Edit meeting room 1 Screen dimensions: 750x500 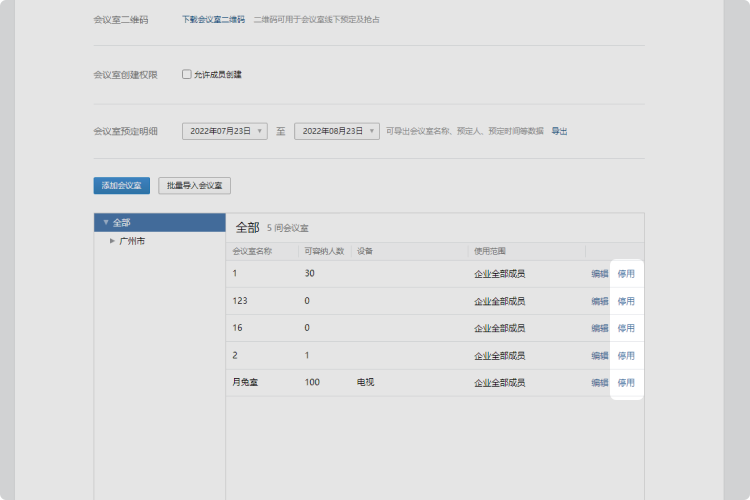[x=599, y=273]
